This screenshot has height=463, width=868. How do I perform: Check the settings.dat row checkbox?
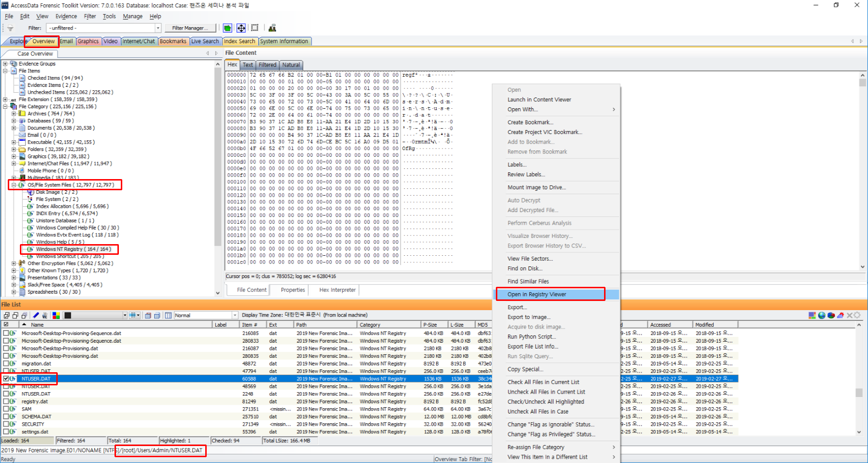[6, 431]
